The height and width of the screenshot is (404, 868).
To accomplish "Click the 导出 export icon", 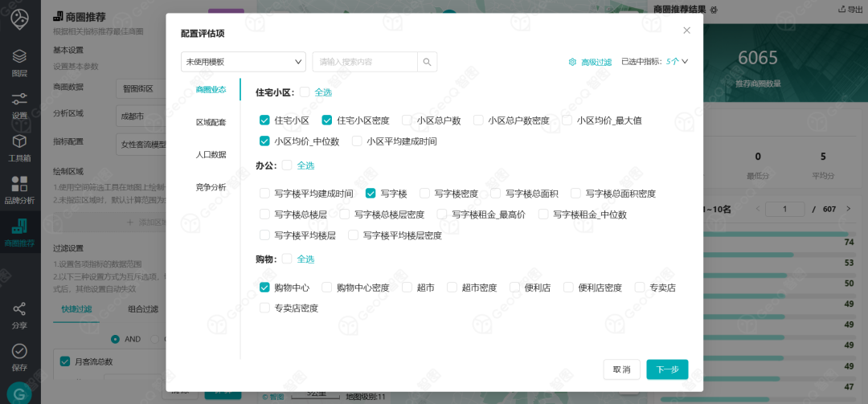I will [842, 10].
